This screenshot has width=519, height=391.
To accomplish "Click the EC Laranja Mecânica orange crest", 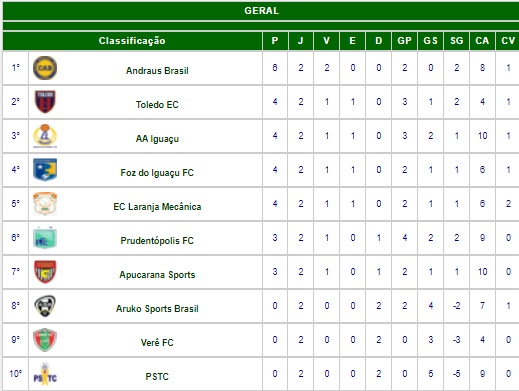I will click(x=45, y=204).
